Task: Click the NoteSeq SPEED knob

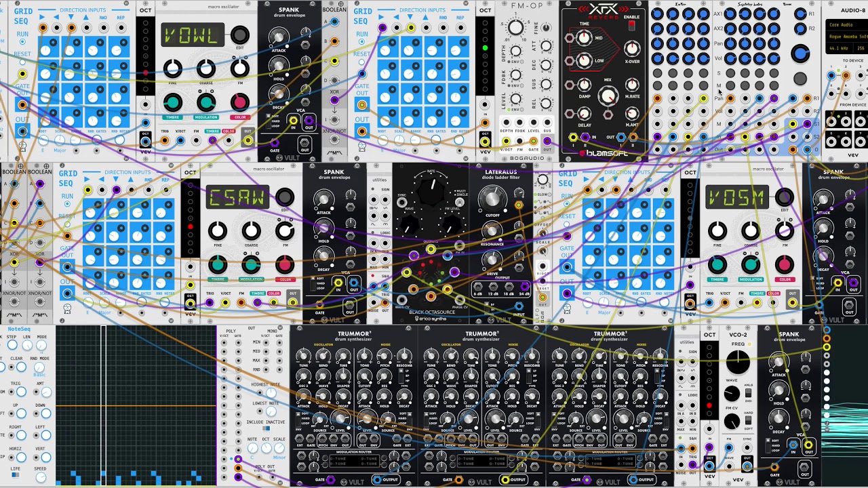Action: pos(41,476)
